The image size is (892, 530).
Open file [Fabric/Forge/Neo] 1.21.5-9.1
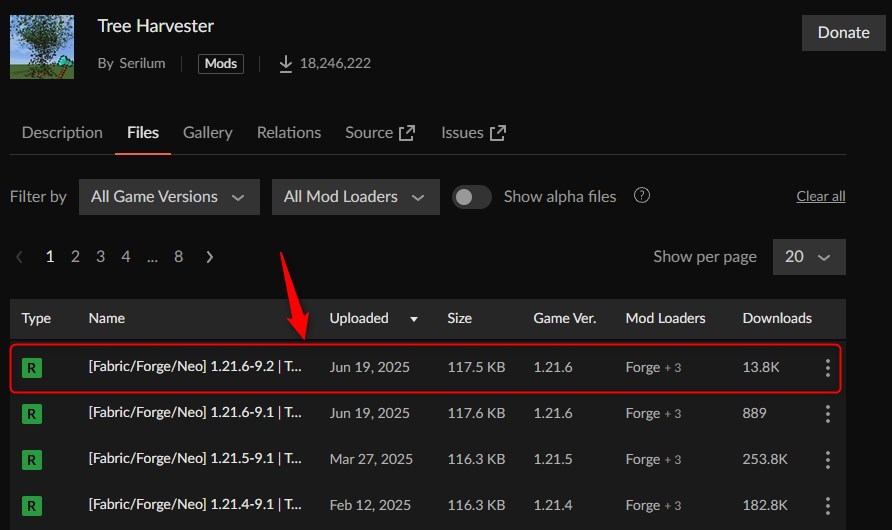[195, 458]
